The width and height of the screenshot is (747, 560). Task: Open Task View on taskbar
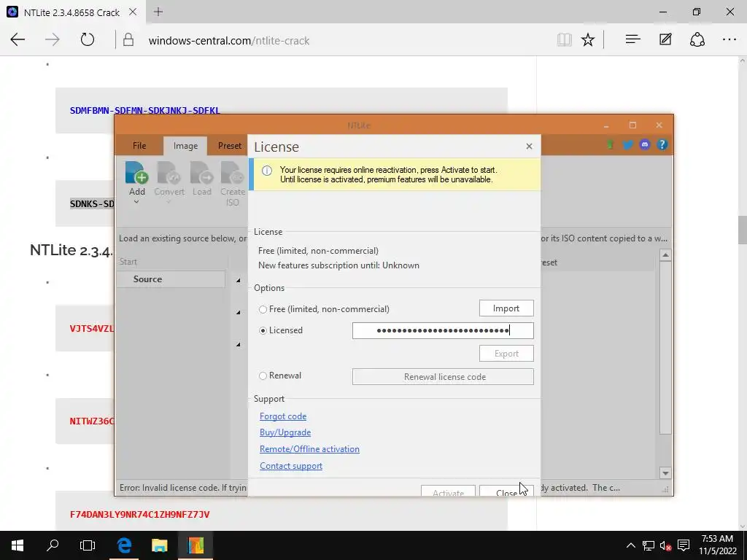[x=88, y=545]
